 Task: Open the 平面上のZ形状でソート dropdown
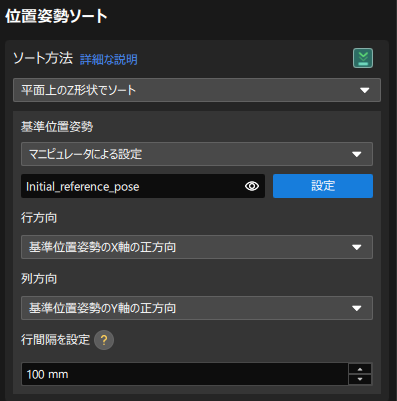coord(197,90)
